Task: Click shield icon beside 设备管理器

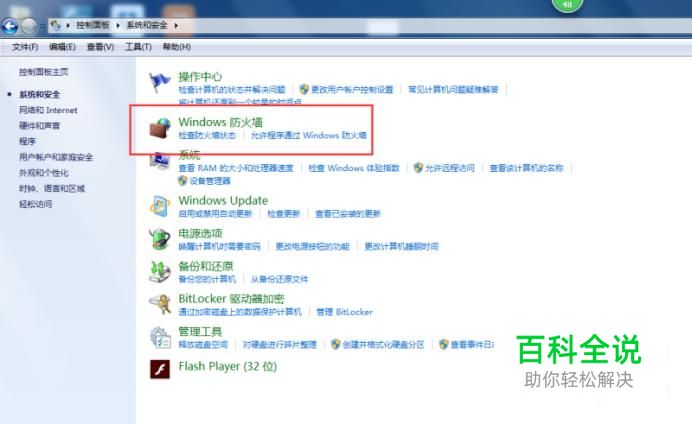Action: tap(182, 180)
